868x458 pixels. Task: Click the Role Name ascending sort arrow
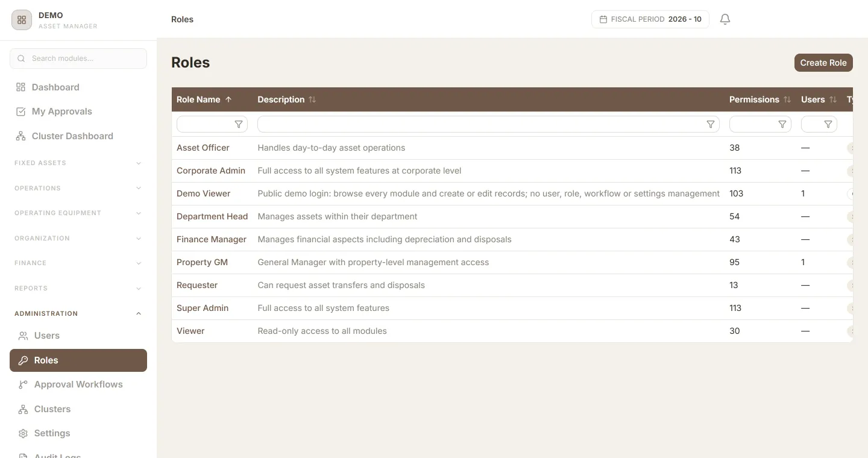tap(228, 99)
